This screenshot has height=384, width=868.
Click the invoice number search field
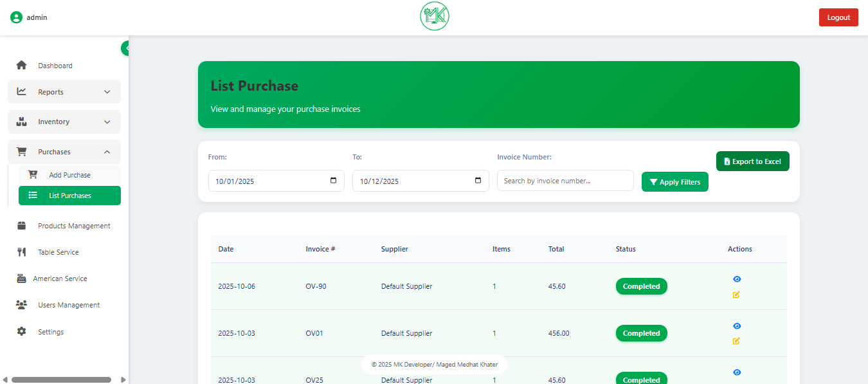(565, 181)
